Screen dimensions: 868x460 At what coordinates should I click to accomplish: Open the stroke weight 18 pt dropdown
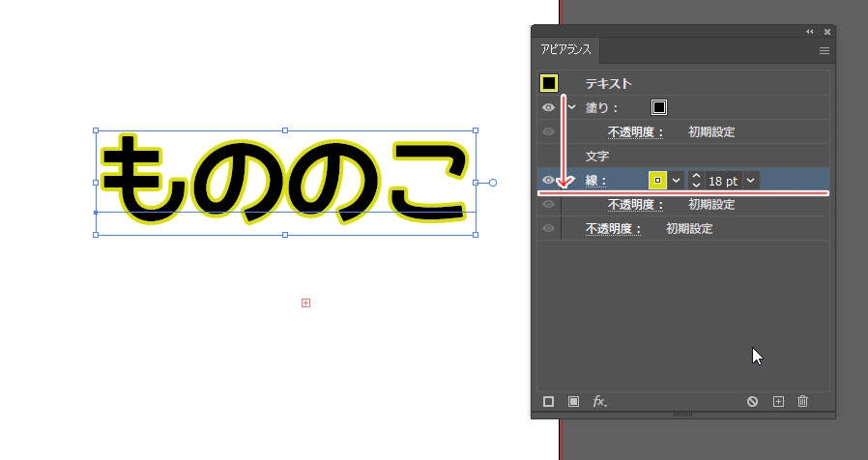751,181
